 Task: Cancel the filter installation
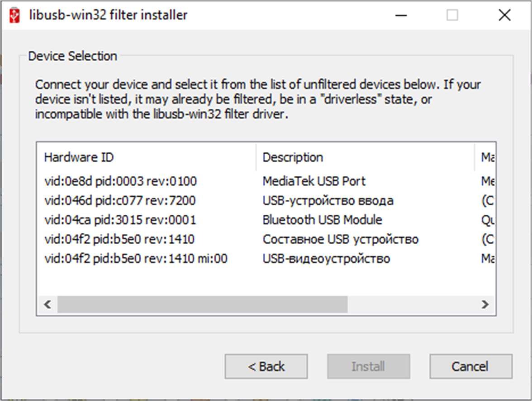[470, 366]
